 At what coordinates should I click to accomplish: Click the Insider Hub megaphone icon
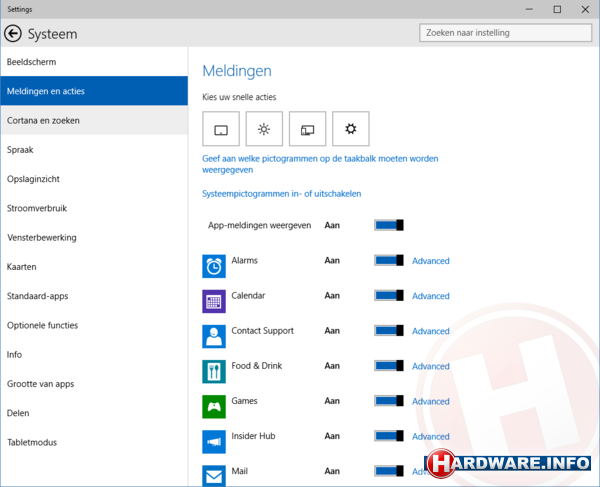click(214, 441)
